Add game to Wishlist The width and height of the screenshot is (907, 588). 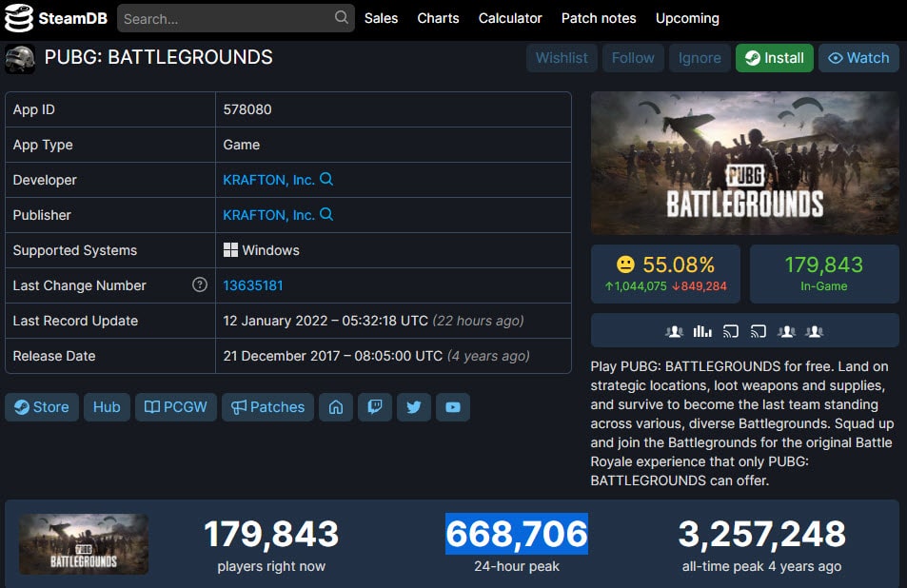[562, 58]
